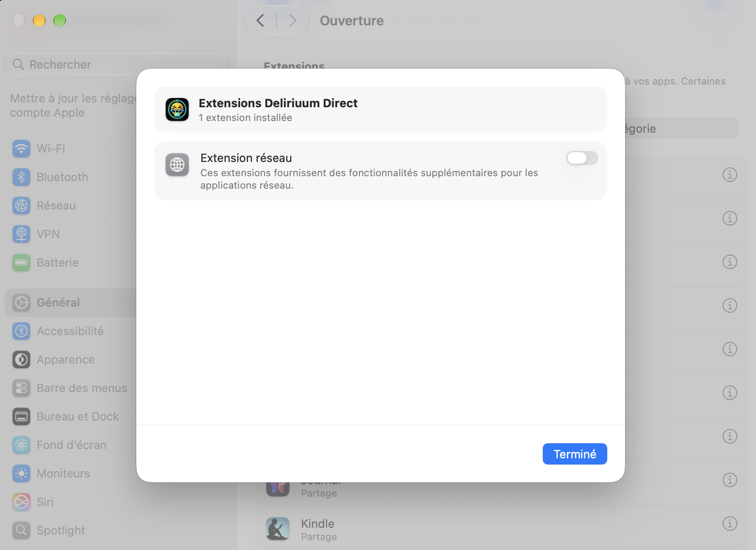Click the green zoom window button
This screenshot has height=550, width=756.
click(60, 20)
